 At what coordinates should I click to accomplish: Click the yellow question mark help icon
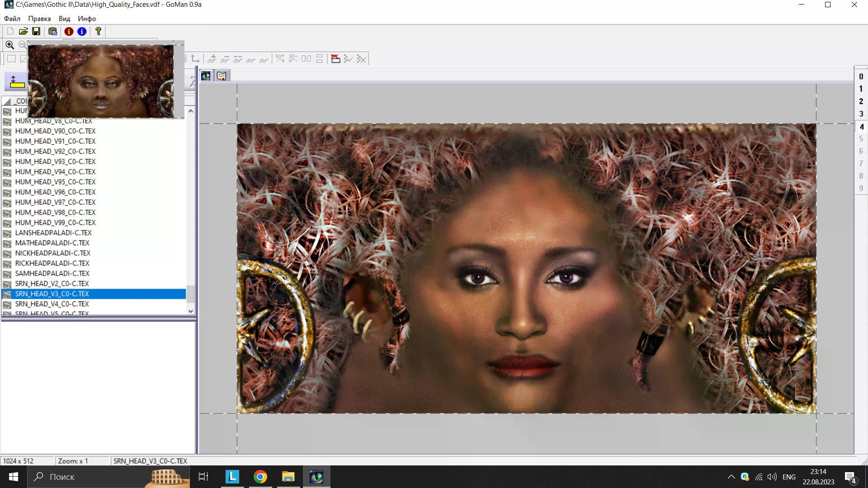98,31
